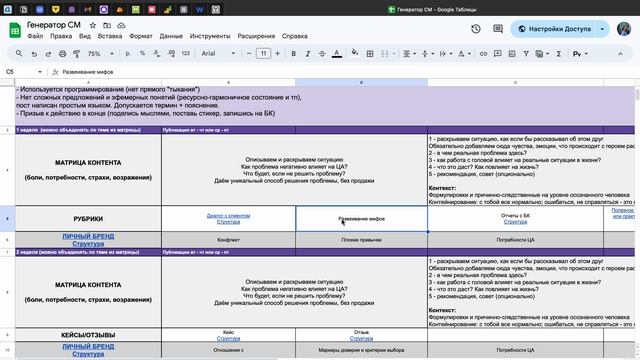The image size is (640, 360).
Task: Open the text color picker
Action: pyautogui.click(x=337, y=53)
